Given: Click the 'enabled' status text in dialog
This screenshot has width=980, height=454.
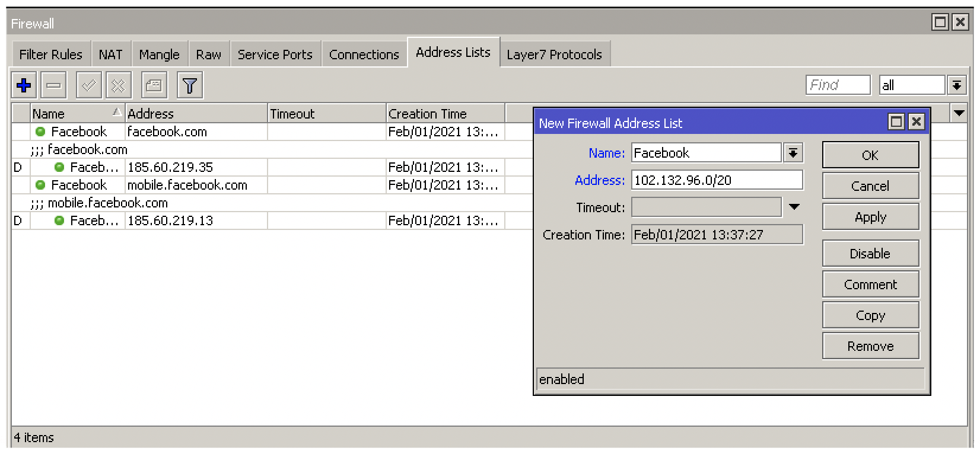Looking at the screenshot, I should pos(562,379).
